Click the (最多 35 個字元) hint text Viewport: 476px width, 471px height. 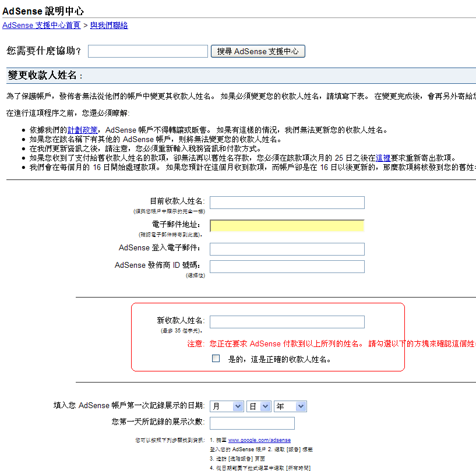(181, 331)
